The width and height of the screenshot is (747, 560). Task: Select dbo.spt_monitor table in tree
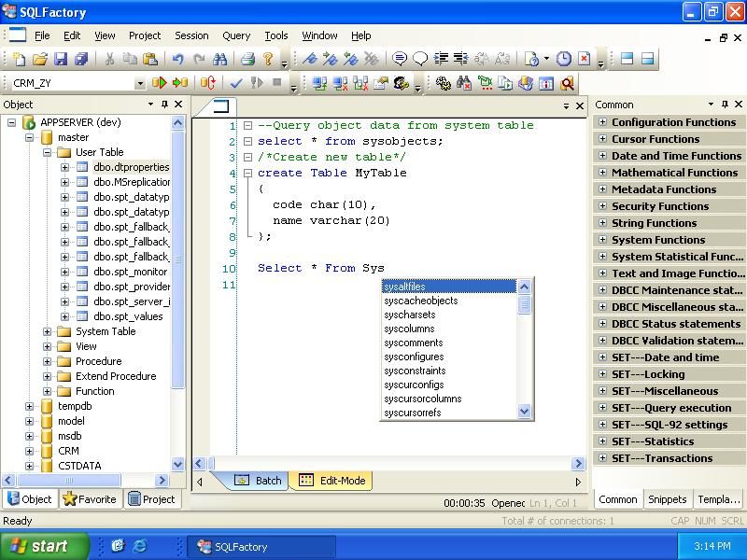(x=130, y=272)
